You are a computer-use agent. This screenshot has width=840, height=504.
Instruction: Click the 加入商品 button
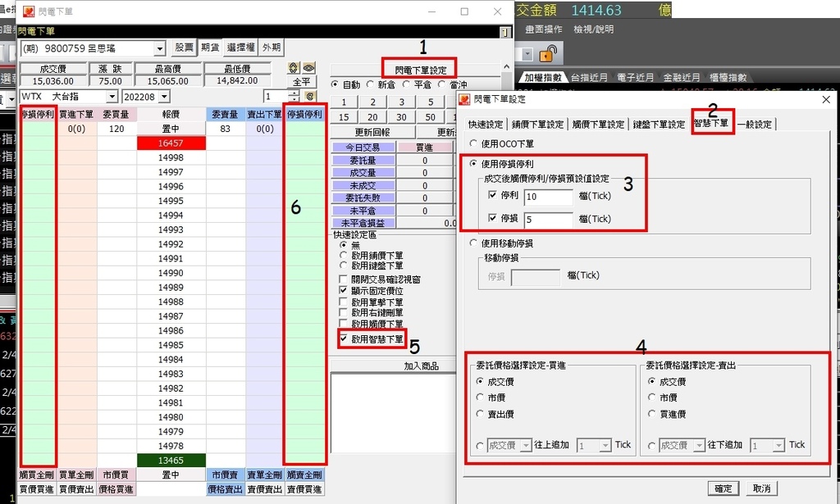421,366
